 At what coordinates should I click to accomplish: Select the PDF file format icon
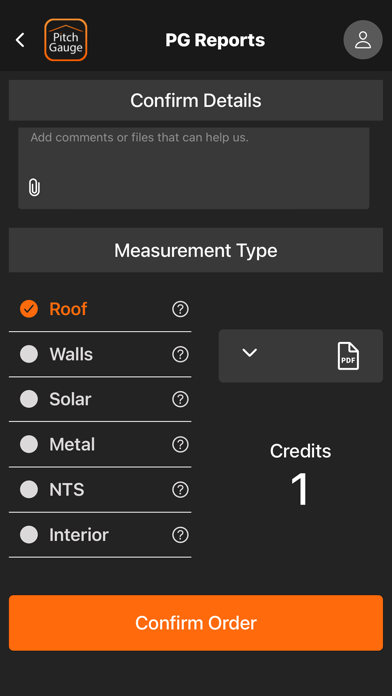coord(348,356)
